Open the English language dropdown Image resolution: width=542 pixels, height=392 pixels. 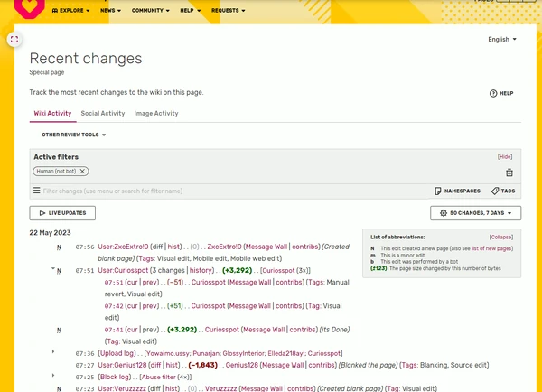(502, 40)
